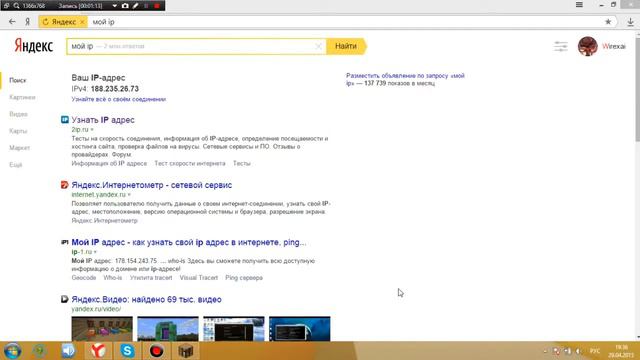Switch to the Картинки section
This screenshot has width=640, height=360.
[22, 97]
